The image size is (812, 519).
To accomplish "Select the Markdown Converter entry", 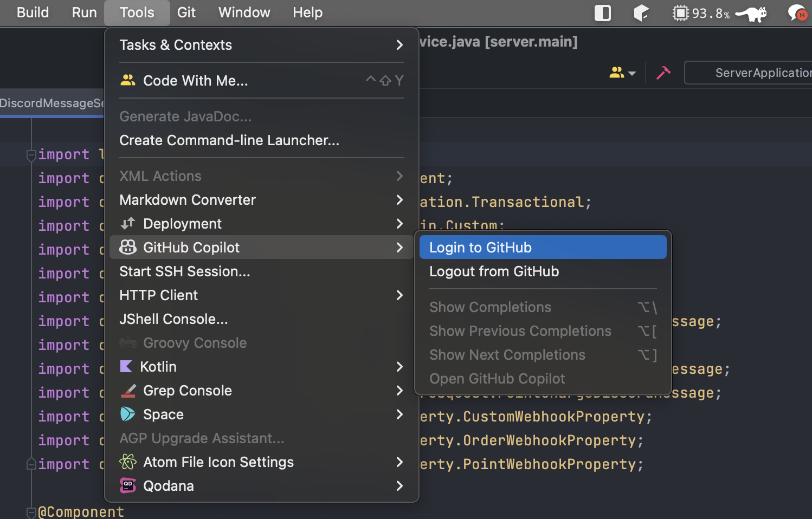I will (261, 200).
